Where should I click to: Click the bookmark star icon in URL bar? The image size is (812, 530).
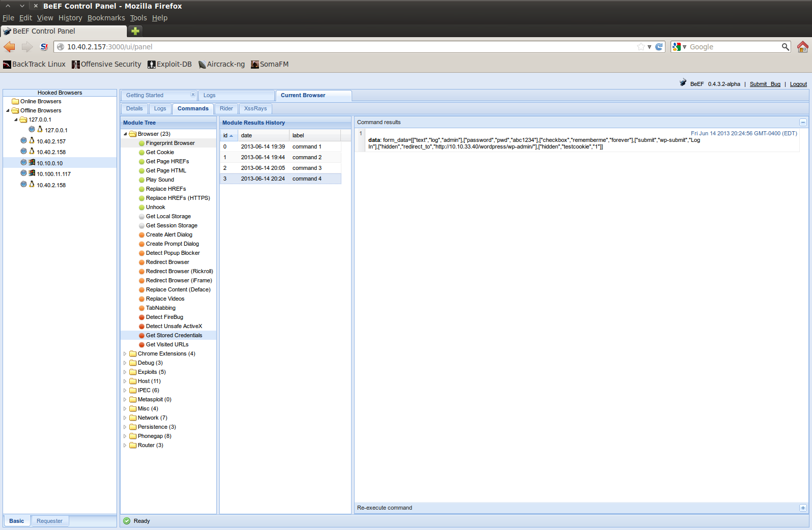click(x=641, y=47)
